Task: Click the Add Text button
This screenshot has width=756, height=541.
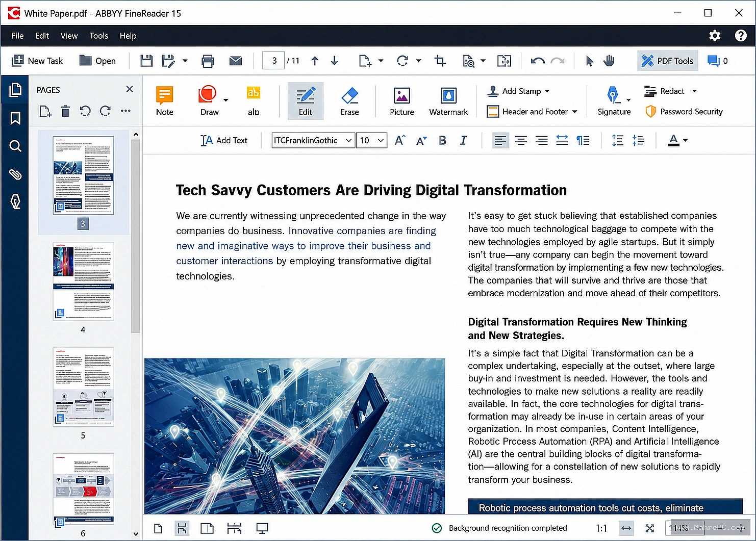Action: (x=224, y=140)
